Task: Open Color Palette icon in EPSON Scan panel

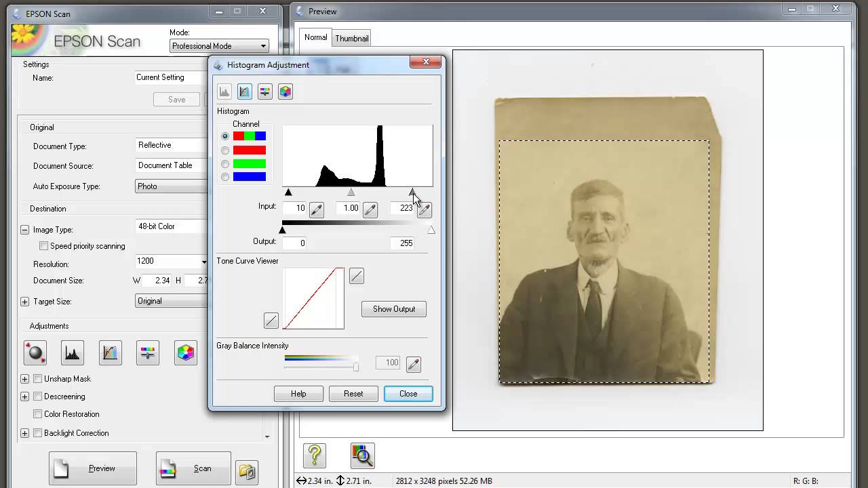Action: [x=186, y=352]
